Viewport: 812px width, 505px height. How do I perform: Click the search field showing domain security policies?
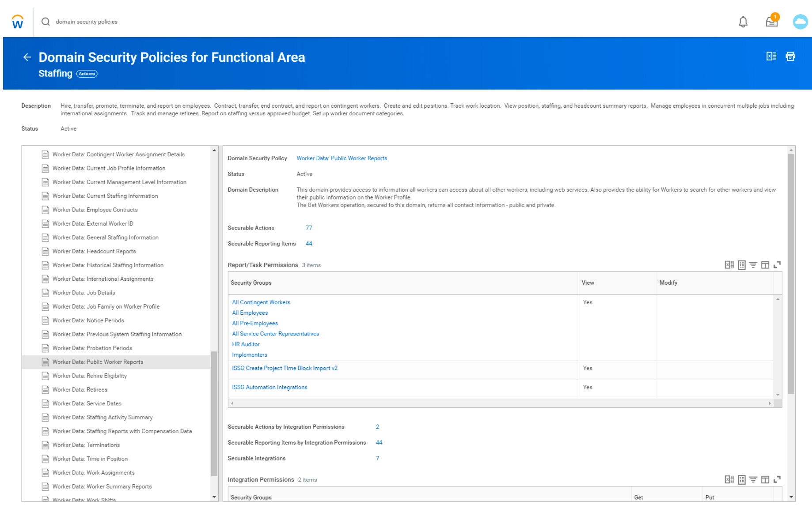click(x=87, y=21)
